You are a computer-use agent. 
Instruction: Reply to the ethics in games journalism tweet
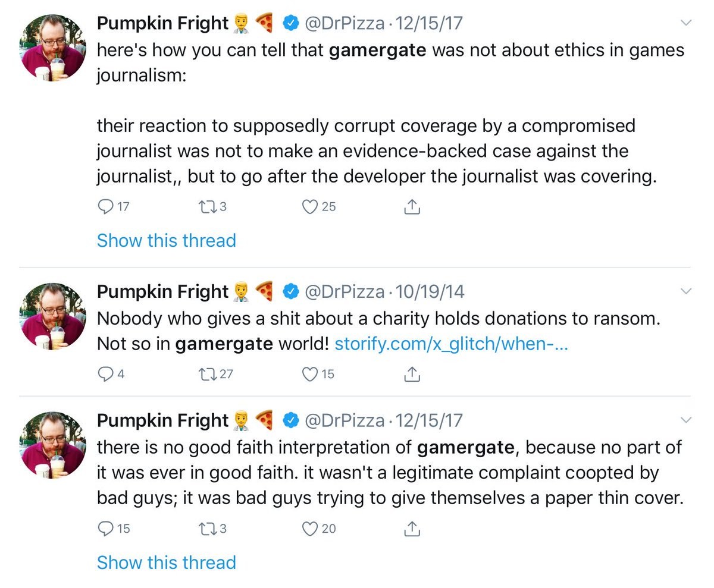105,206
